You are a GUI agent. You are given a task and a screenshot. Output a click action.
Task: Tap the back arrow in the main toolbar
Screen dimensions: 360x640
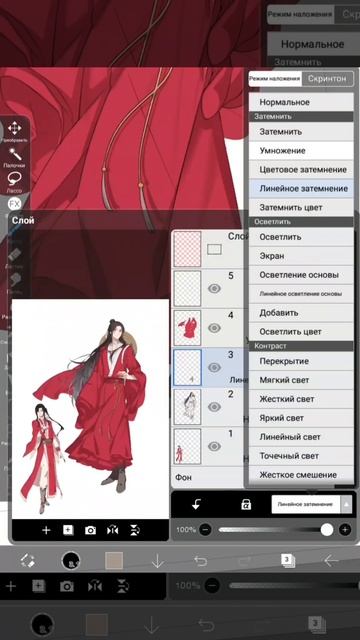331,561
